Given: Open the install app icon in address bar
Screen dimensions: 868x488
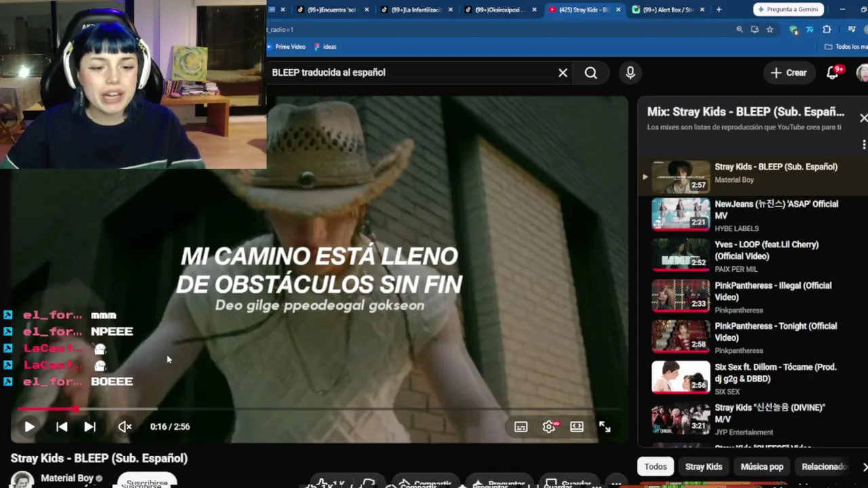Looking at the screenshot, I should 755,30.
